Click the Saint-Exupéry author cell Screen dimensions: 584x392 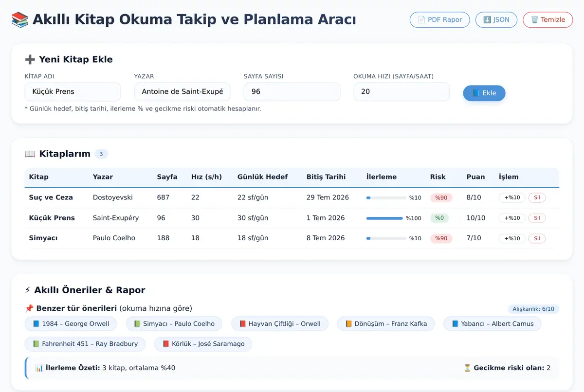pyautogui.click(x=116, y=218)
